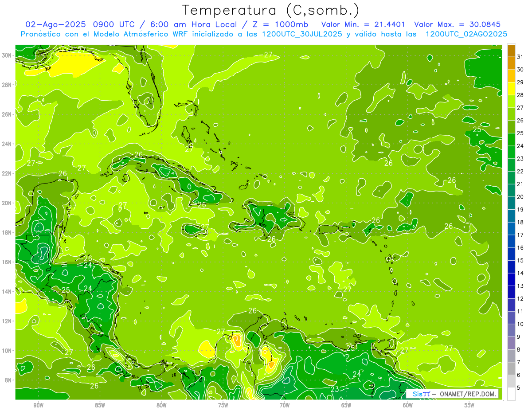The height and width of the screenshot is (411, 532).
Task: Select the 22N latitude label
Action: [x=7, y=173]
